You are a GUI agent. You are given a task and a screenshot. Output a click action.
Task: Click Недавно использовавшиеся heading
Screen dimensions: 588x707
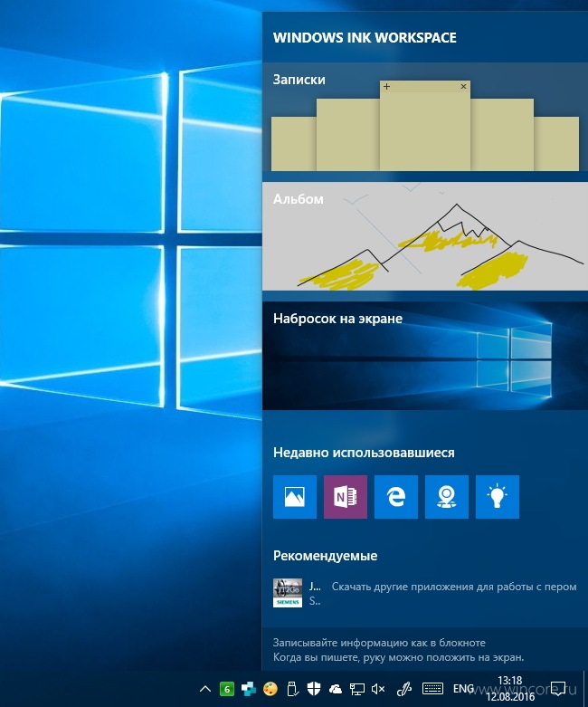pyautogui.click(x=364, y=453)
